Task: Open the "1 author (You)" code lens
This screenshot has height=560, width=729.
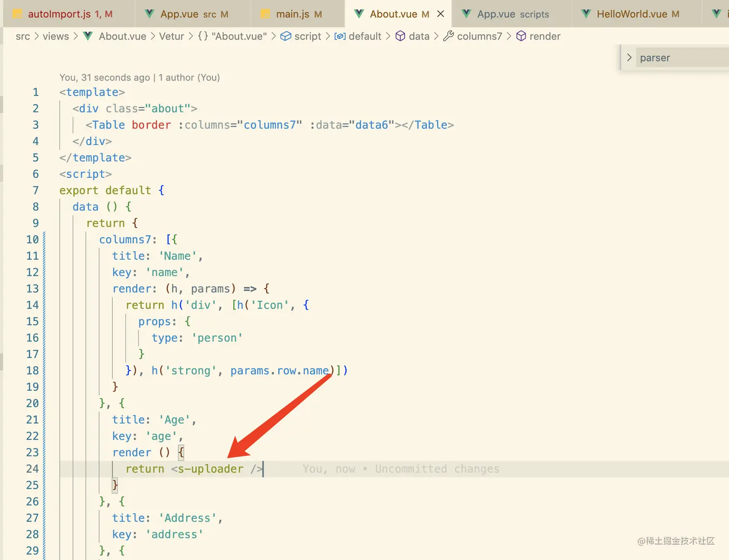Action: tap(189, 78)
